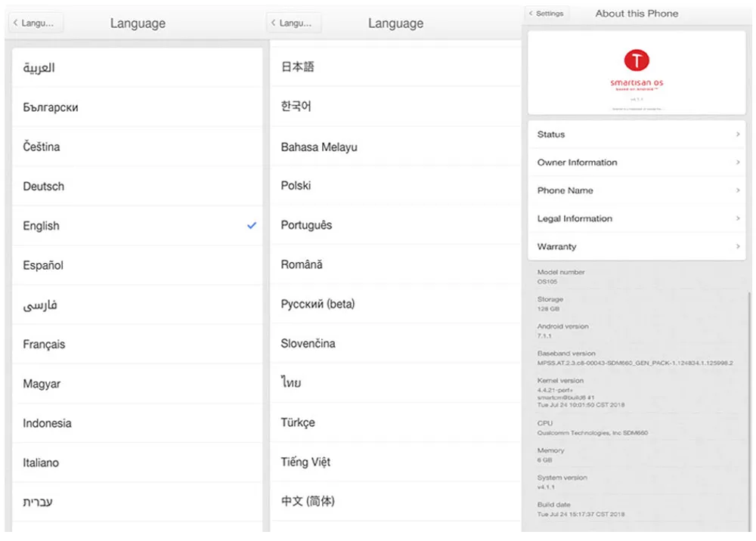Pick Slovenčina language
This screenshot has width=756, height=541.
(395, 344)
